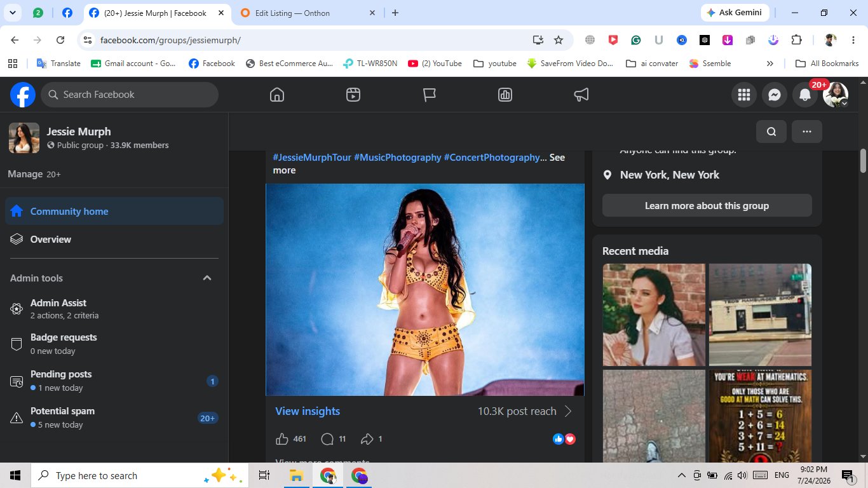Viewport: 868px width, 488px height.
Task: Open the Extensions puzzle icon
Action: pos(796,40)
